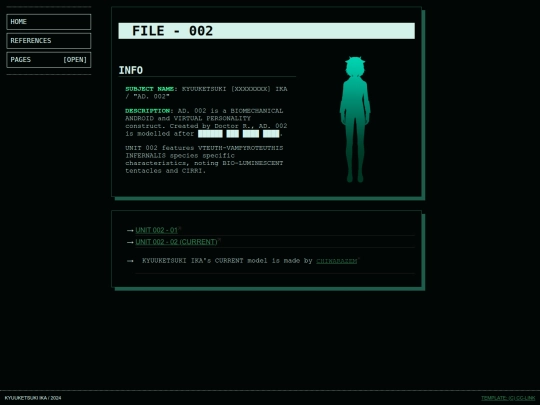Click footer text KYUUKETSUKI IKA / 2024
The image size is (540, 405).
pyautogui.click(x=33, y=398)
